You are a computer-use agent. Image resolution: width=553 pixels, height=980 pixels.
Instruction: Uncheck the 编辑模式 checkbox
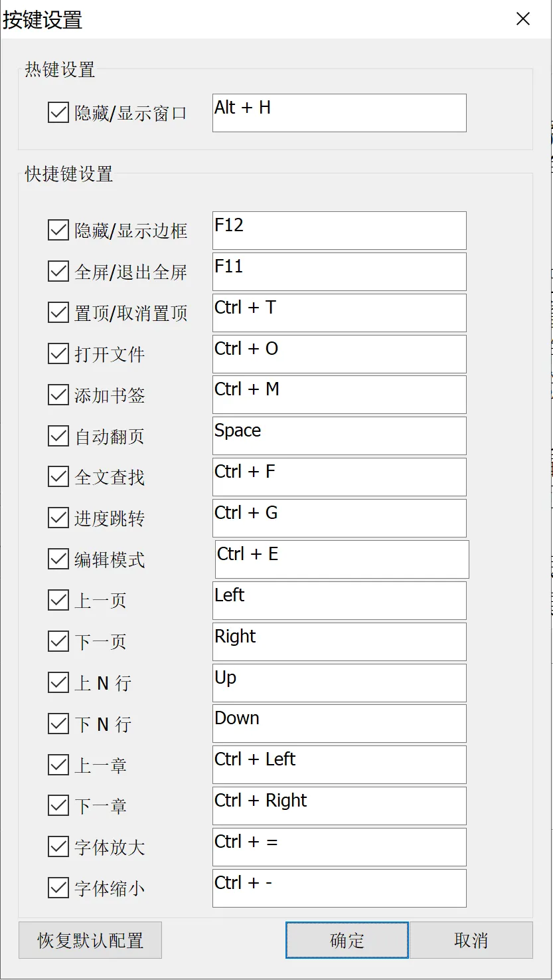tap(58, 559)
